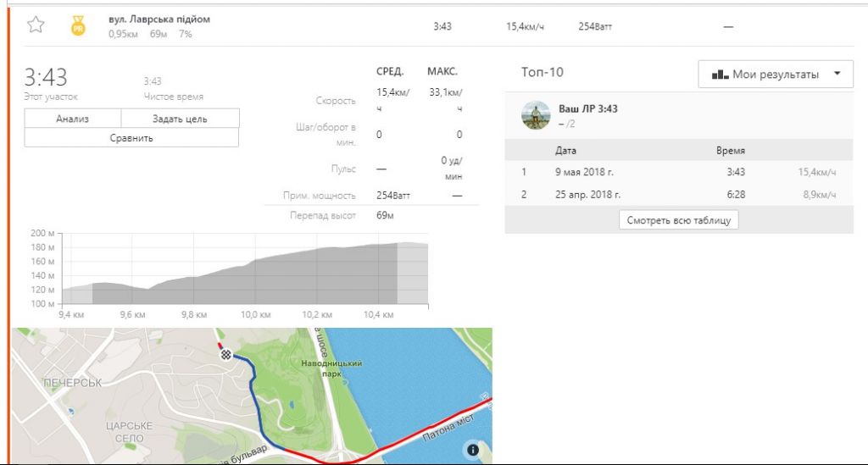The width and height of the screenshot is (868, 465).
Task: Click the athlete avatar photo
Action: coord(536,115)
